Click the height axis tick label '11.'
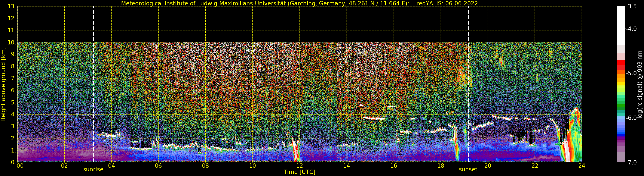 tap(12, 31)
